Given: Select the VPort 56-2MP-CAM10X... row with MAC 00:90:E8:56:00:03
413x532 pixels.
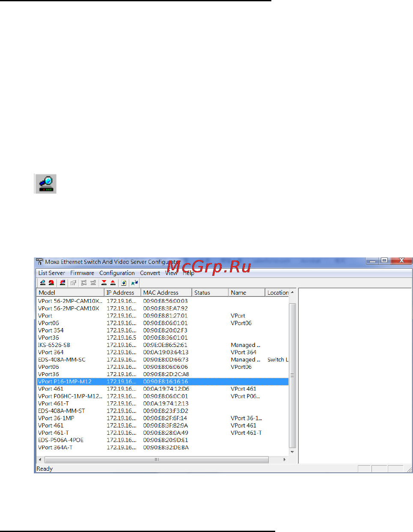Looking at the screenshot, I should (163, 301).
